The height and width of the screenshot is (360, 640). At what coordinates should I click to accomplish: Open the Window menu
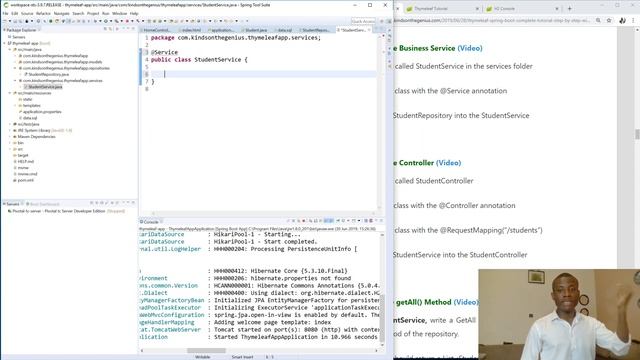(x=120, y=13)
